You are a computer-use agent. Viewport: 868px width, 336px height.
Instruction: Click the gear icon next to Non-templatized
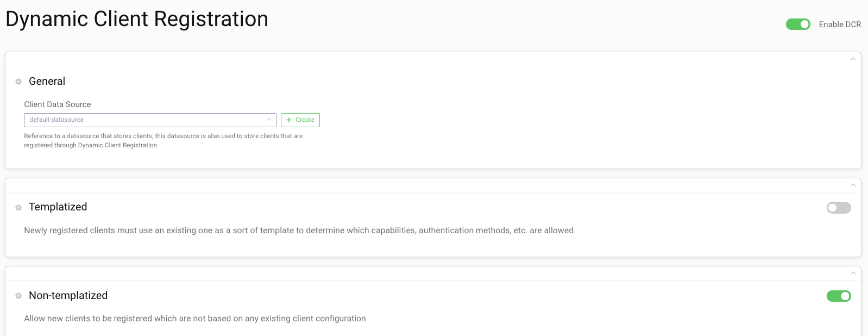click(18, 296)
